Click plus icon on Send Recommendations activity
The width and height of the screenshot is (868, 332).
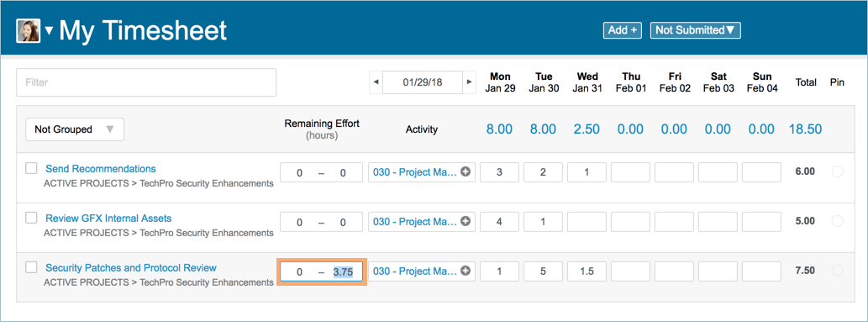click(x=466, y=172)
